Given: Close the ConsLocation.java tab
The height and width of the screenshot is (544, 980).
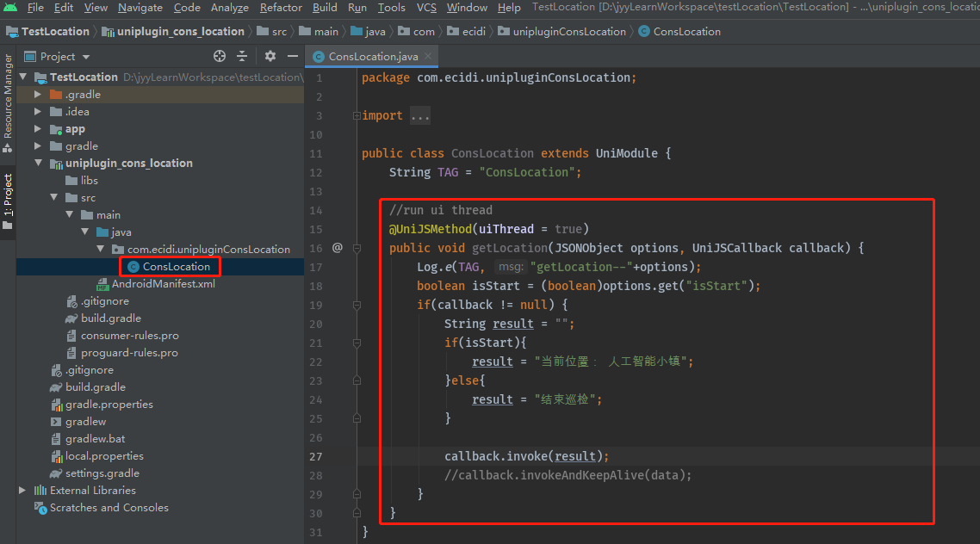Looking at the screenshot, I should coord(428,56).
